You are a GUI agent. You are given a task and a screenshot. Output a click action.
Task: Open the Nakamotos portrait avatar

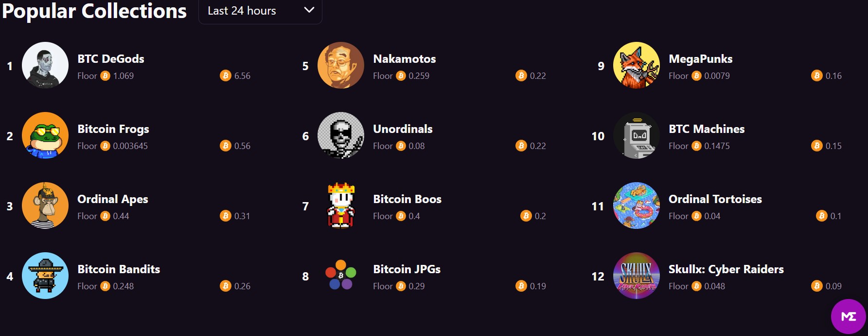click(341, 65)
